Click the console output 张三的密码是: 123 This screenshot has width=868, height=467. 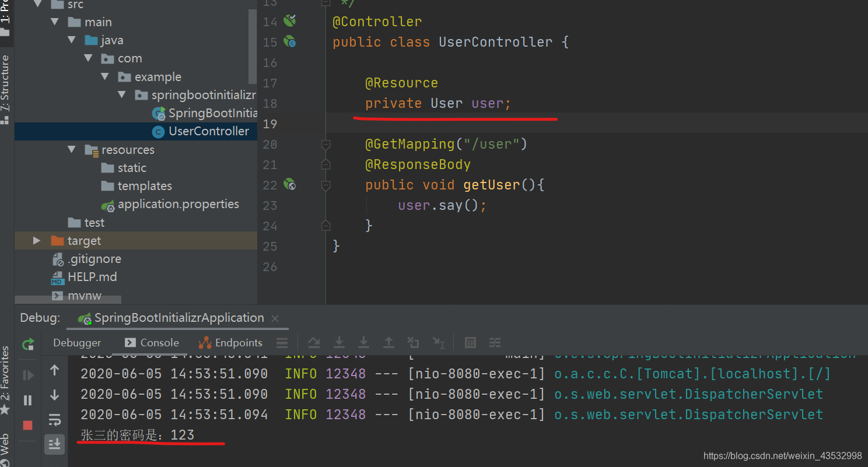pos(137,436)
